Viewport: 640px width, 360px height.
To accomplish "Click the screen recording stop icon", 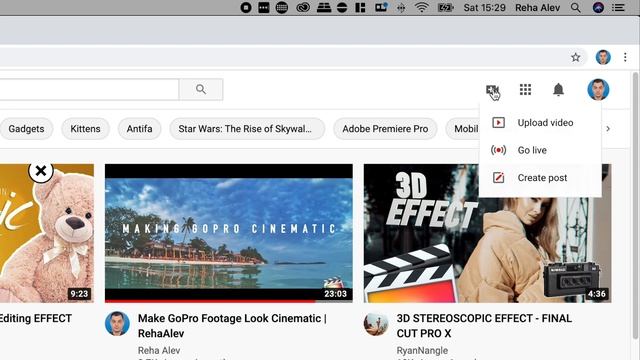I will [x=246, y=7].
